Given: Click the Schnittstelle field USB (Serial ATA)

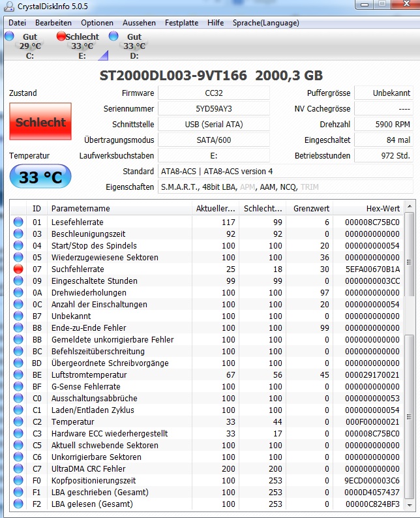Looking at the screenshot, I should tap(214, 124).
